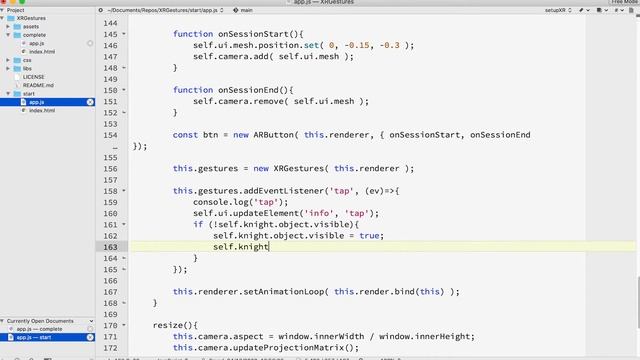Open the setupXR function popup
Screen dimensions: 640x360
click(x=558, y=10)
